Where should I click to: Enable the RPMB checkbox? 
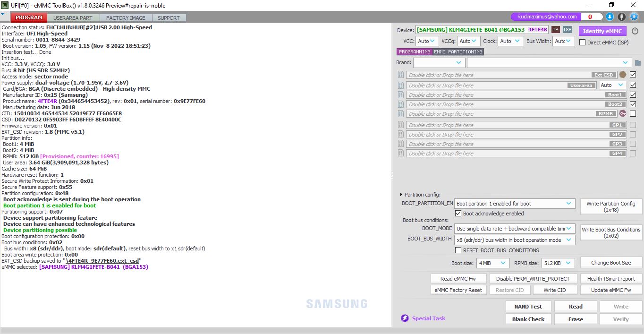[x=633, y=113]
